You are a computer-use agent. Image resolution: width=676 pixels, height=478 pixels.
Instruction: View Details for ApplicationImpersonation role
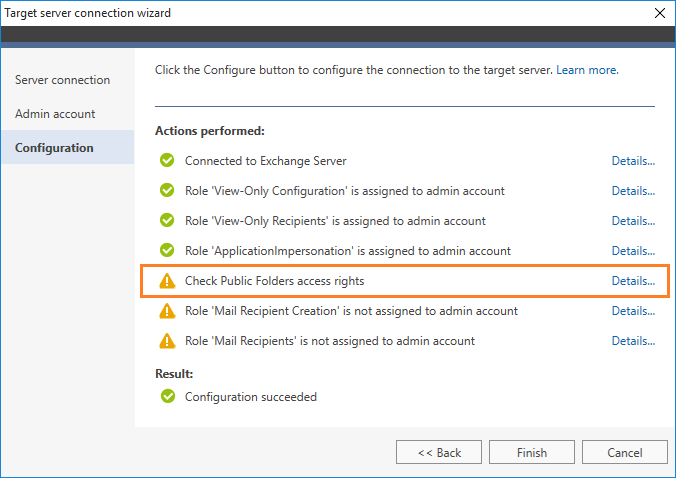(633, 251)
